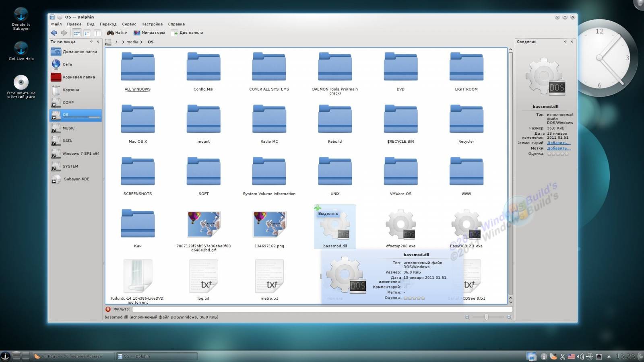Select the VMWare OS folder

click(x=400, y=176)
